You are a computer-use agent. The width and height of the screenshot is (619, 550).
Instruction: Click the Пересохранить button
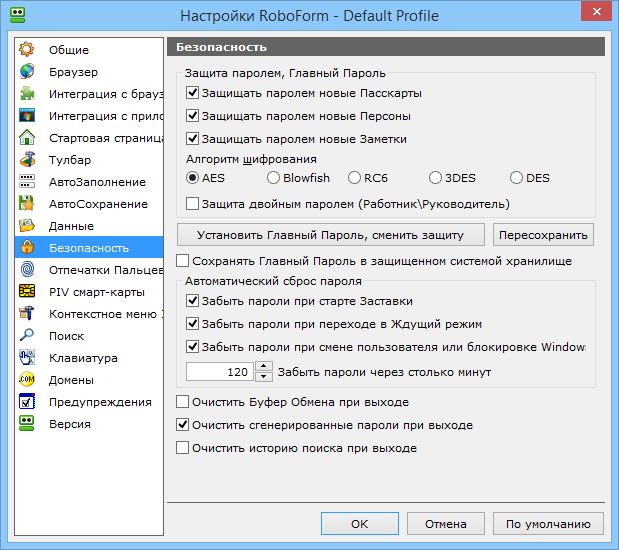coord(543,235)
